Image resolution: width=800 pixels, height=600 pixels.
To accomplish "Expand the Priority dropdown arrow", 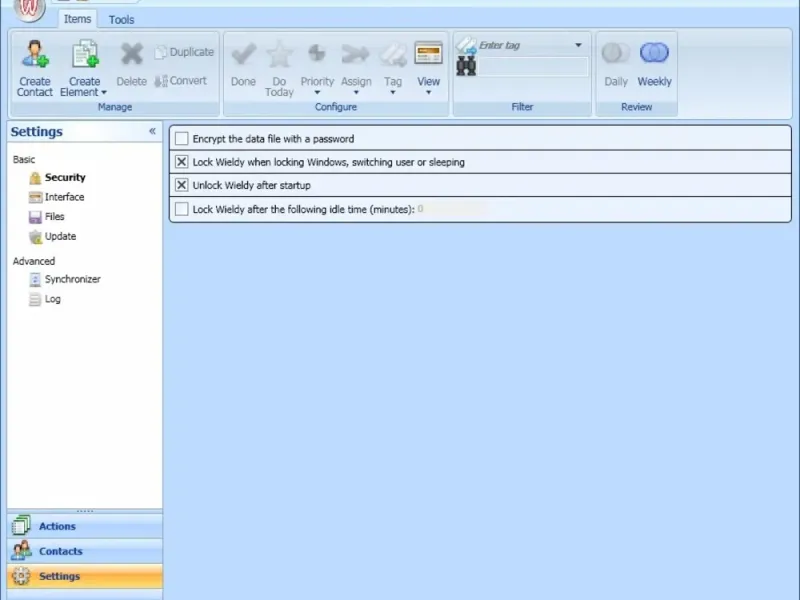I will click(x=317, y=93).
